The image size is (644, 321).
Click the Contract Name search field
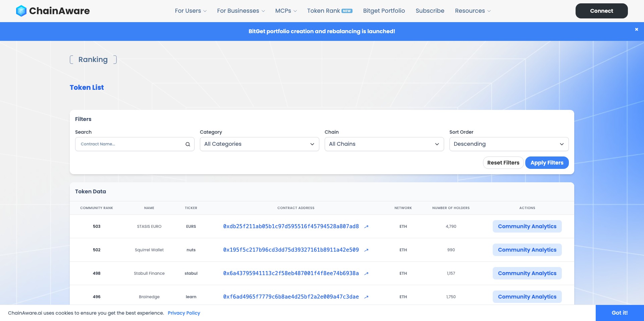135,144
